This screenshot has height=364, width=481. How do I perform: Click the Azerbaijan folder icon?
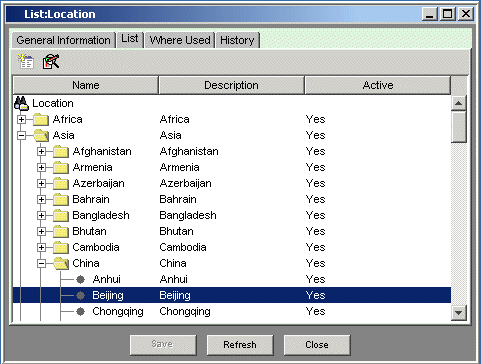pyautogui.click(x=61, y=183)
